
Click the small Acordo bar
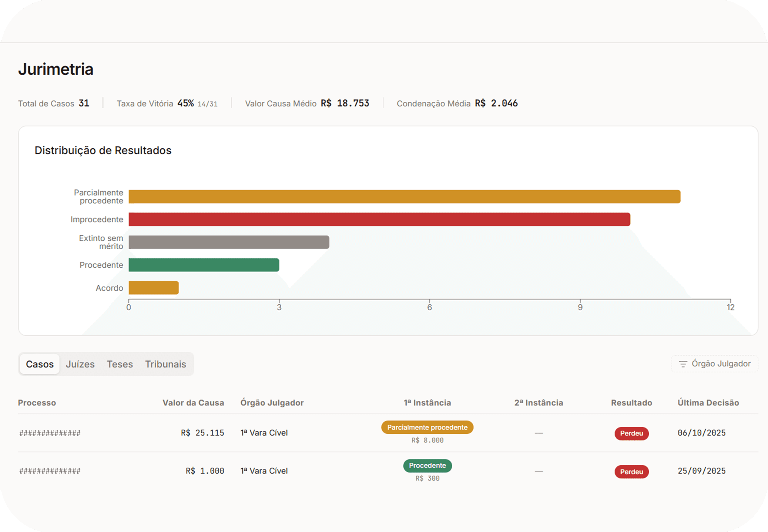coord(154,288)
